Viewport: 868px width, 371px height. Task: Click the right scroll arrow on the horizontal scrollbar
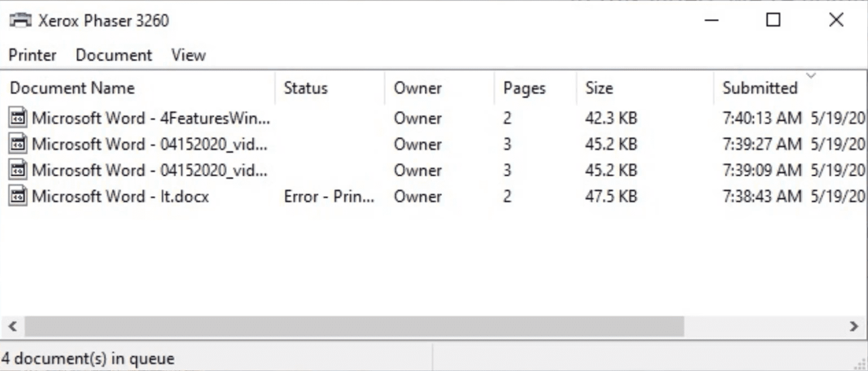[x=855, y=326]
